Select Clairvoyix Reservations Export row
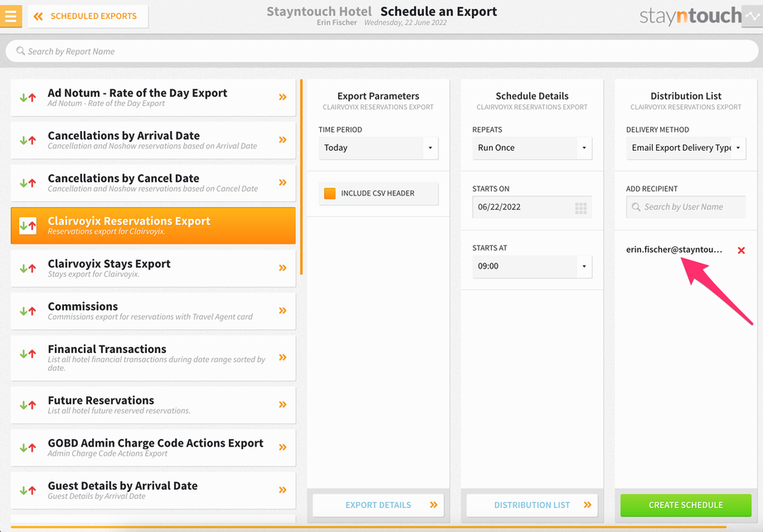This screenshot has width=763, height=532. pyautogui.click(x=153, y=225)
